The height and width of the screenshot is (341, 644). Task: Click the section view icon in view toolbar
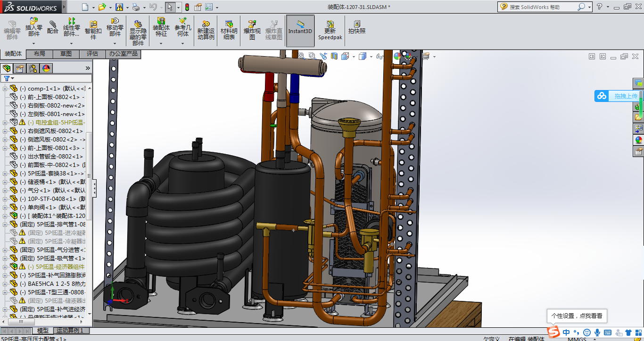coord(334,56)
